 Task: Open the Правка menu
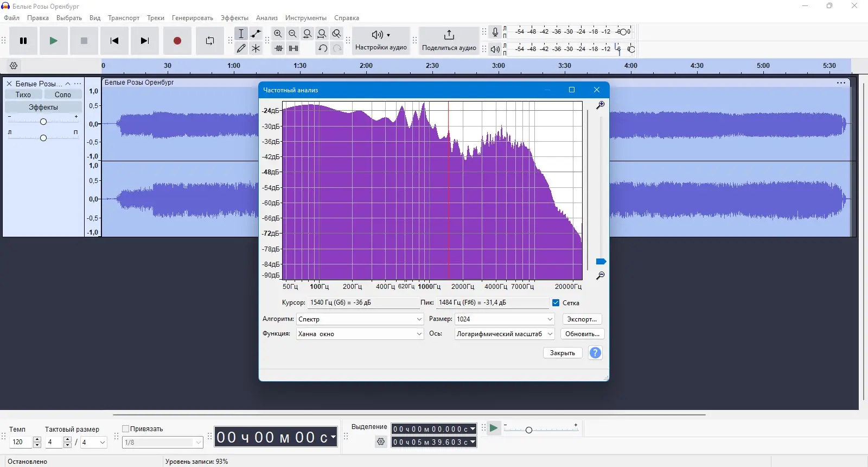click(x=38, y=18)
